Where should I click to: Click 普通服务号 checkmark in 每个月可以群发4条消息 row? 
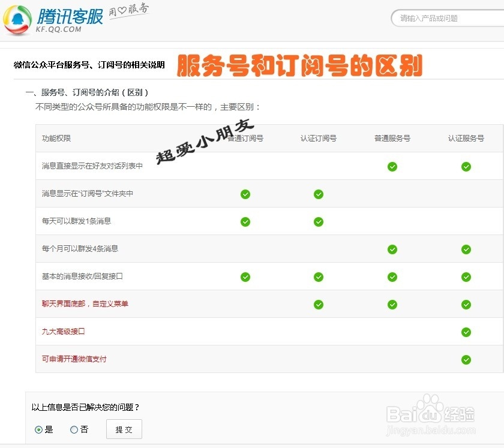pyautogui.click(x=392, y=249)
